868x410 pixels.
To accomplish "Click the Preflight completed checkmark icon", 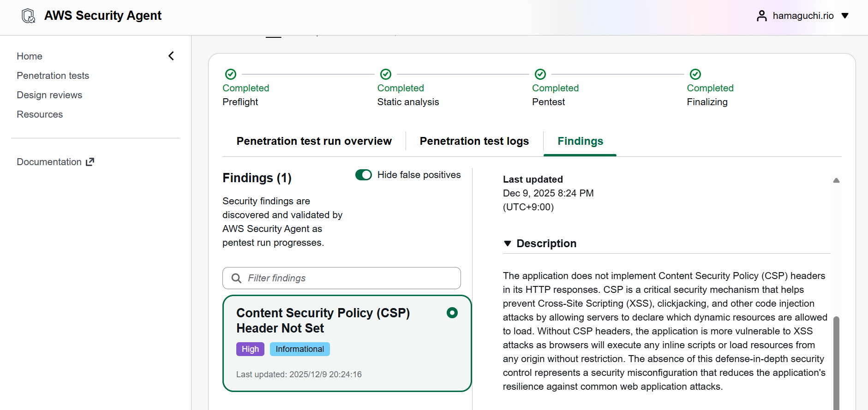I will click(x=231, y=74).
